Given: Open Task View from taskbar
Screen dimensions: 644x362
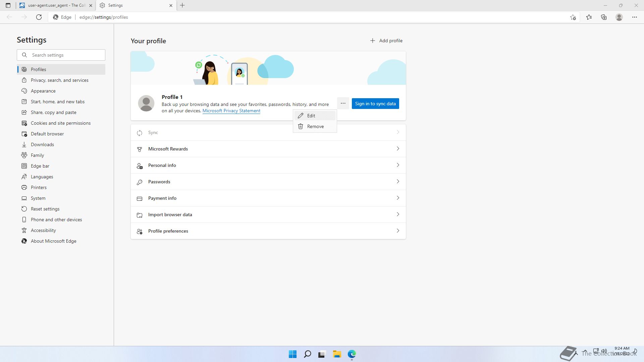Looking at the screenshot, I should (x=322, y=354).
